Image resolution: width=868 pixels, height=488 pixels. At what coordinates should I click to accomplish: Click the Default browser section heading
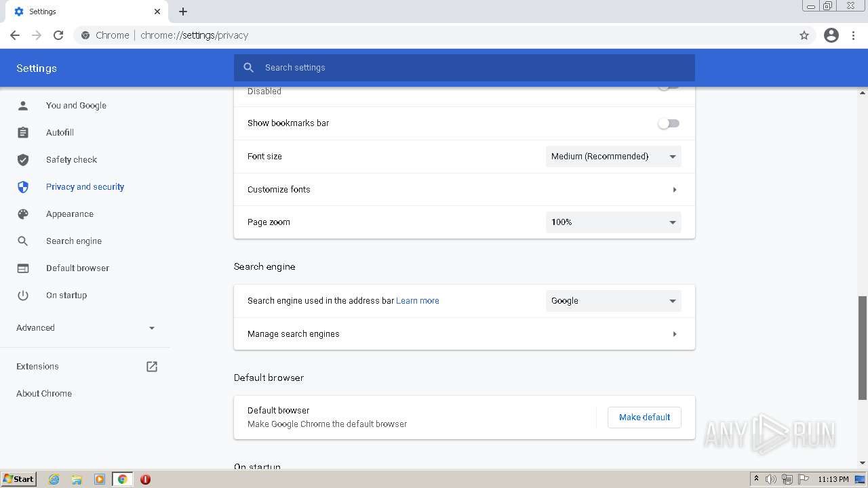coord(269,378)
